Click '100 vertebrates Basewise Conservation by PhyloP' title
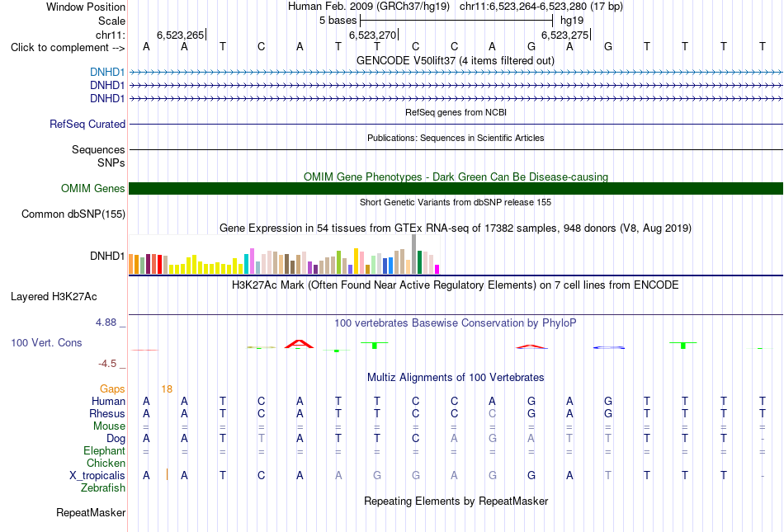 click(456, 323)
